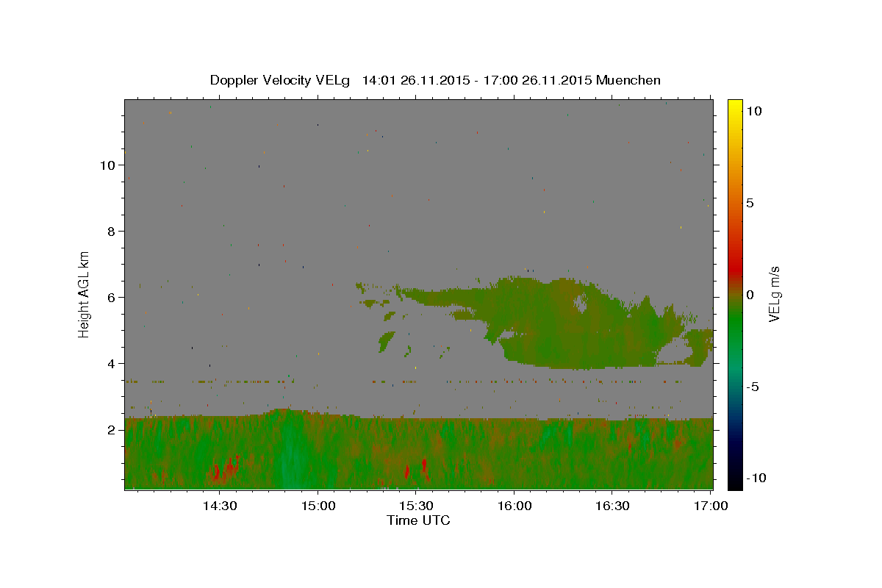This screenshot has width=882, height=588.
Task: Click the 16:00 time tick label
Action: (x=514, y=506)
